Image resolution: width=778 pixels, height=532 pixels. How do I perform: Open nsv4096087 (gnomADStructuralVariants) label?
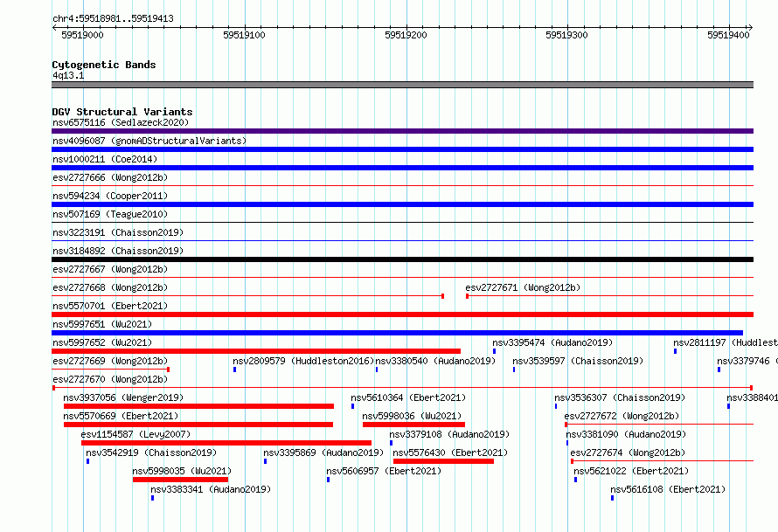pos(149,141)
